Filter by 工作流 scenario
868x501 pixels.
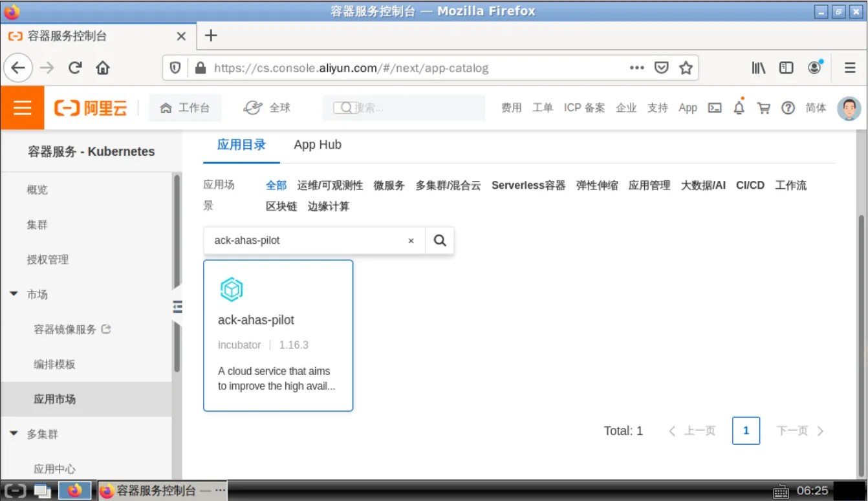pos(791,186)
